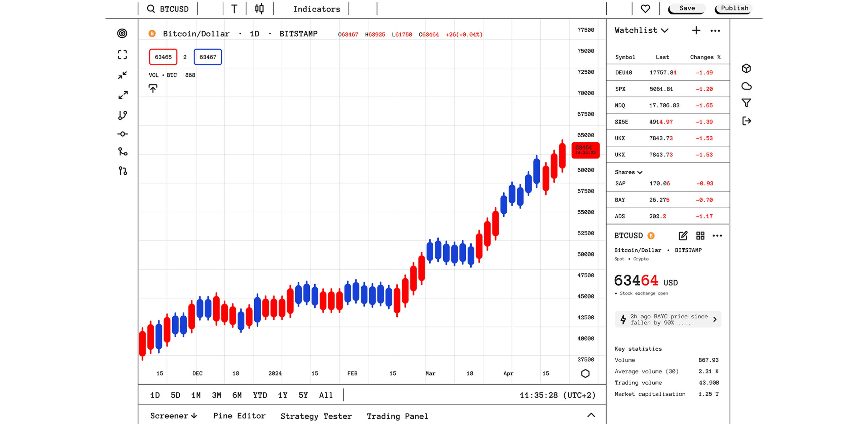This screenshot has width=868, height=424.
Task: Open the Screener dropdown
Action: coord(174,416)
